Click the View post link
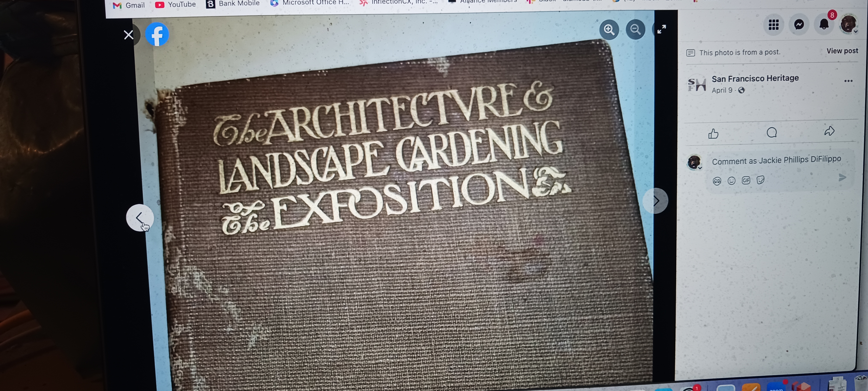 [842, 51]
